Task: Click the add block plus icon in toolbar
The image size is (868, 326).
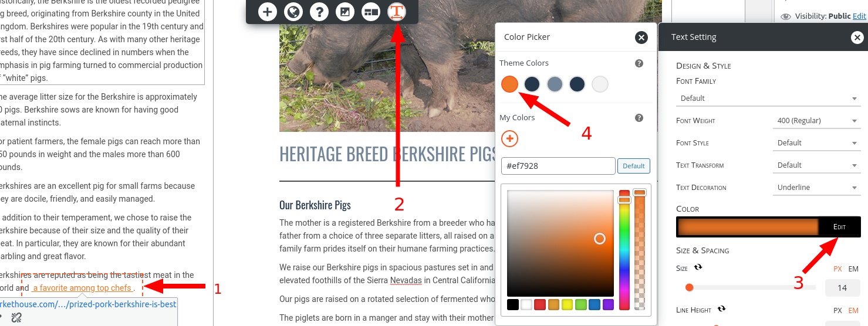Action: pos(268,11)
